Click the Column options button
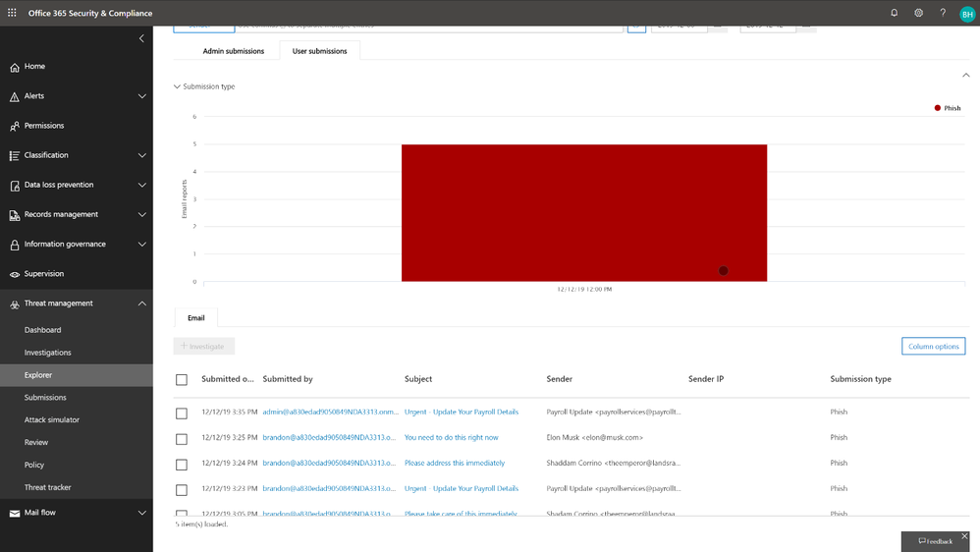This screenshot has width=980, height=552. [x=933, y=347]
